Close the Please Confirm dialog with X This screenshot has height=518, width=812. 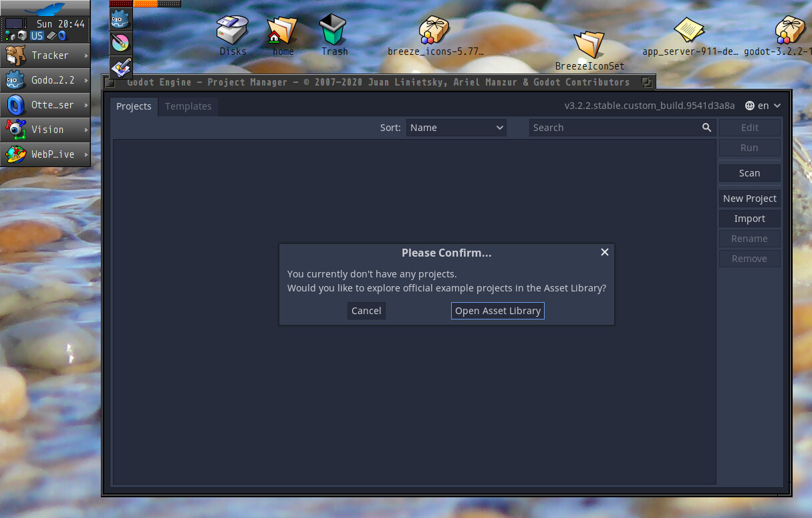(604, 252)
